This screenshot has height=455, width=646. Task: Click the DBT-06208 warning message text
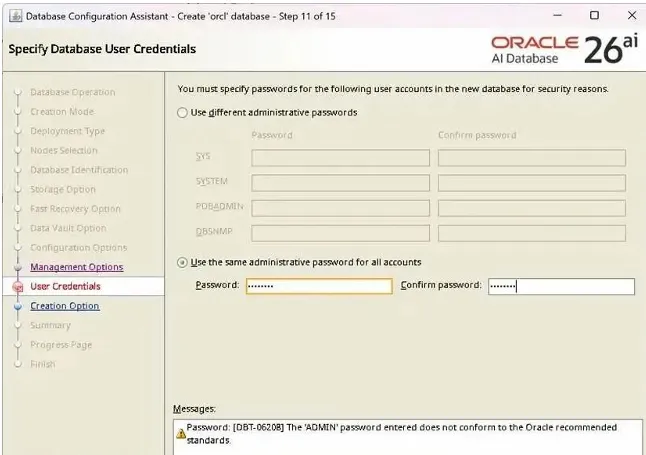click(402, 434)
